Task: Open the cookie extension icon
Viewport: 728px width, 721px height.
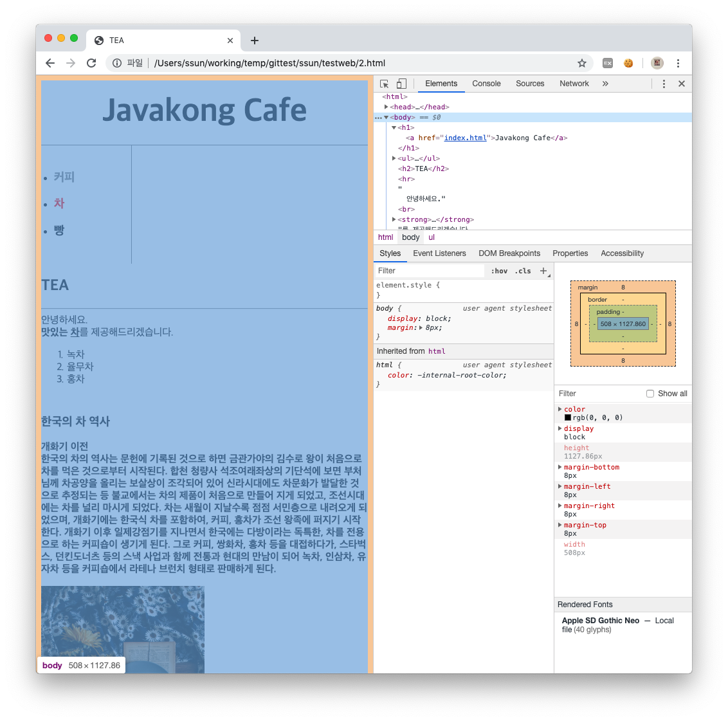Action: [628, 63]
